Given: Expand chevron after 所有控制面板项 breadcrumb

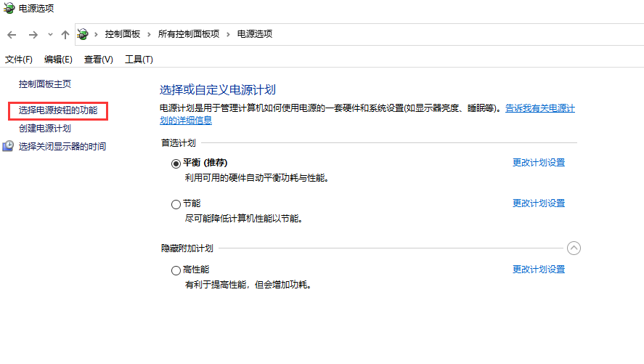Looking at the screenshot, I should [228, 34].
